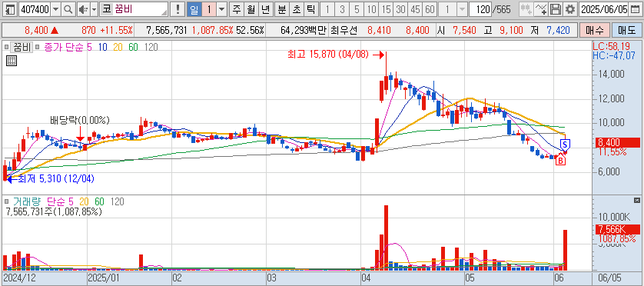The width and height of the screenshot is (644, 286).
Task: Click the 120-day price MA legend
Action: (151, 47)
